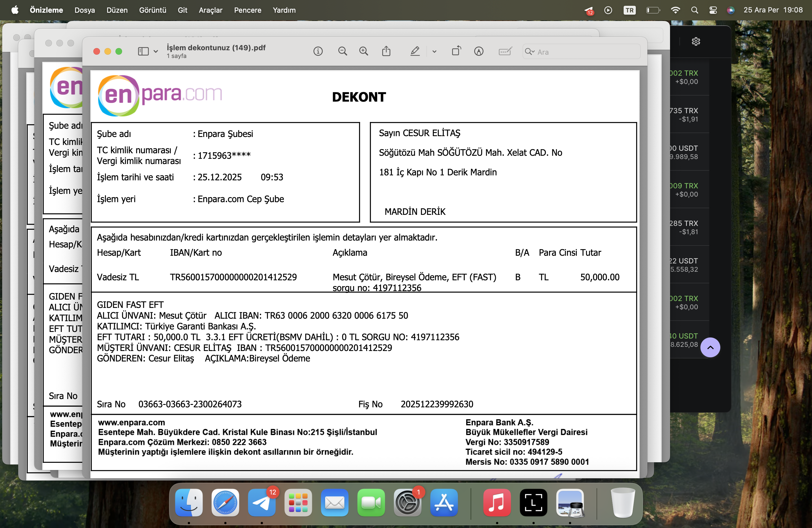Open the Araçlar menu
Image resolution: width=812 pixels, height=528 pixels.
(210, 10)
